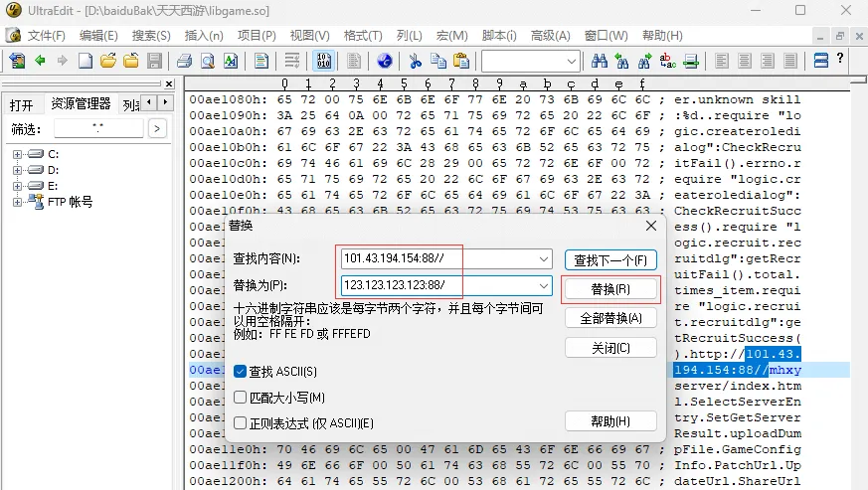Open the 编辑(E) menu

click(98, 36)
